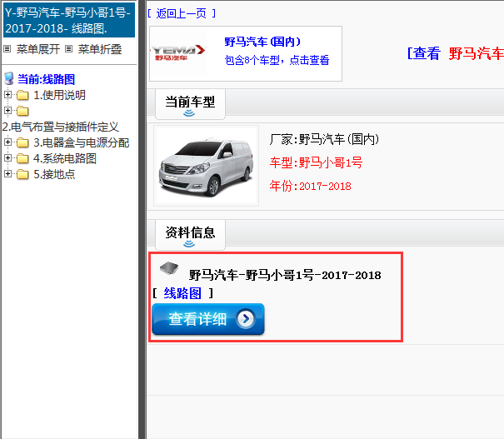Open the 5.接地点 item
504x439 pixels.
tap(54, 174)
